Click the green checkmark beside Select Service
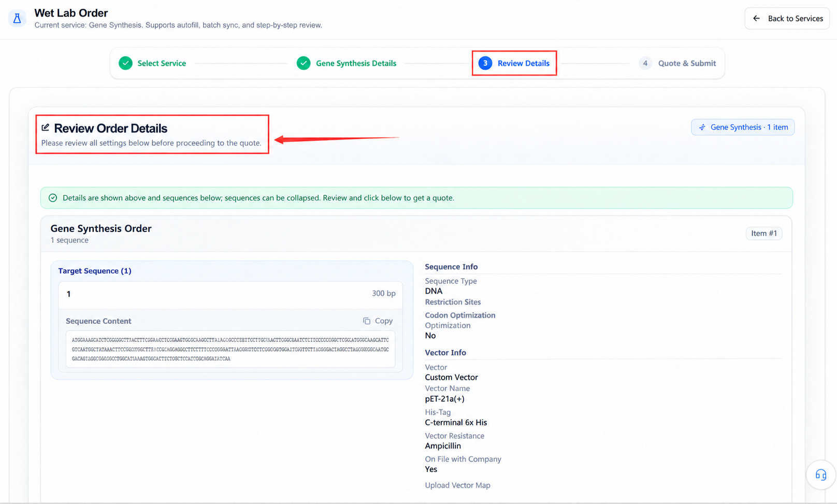The height and width of the screenshot is (504, 837). click(x=125, y=63)
